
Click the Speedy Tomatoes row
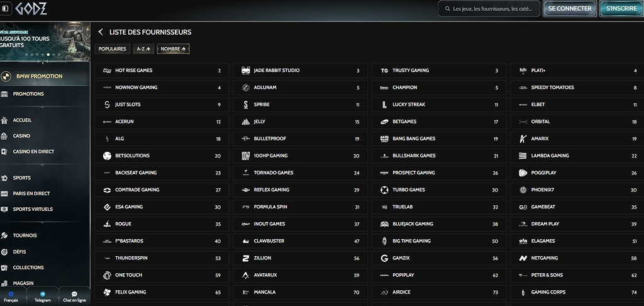point(577,88)
